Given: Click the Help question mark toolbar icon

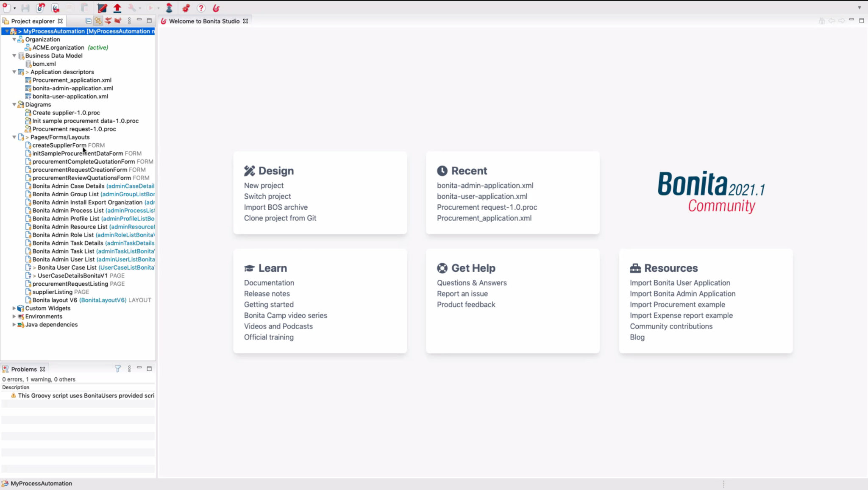Looking at the screenshot, I should [200, 8].
